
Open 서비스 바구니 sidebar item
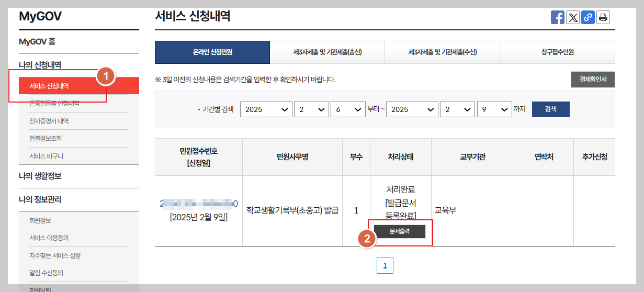click(47, 156)
